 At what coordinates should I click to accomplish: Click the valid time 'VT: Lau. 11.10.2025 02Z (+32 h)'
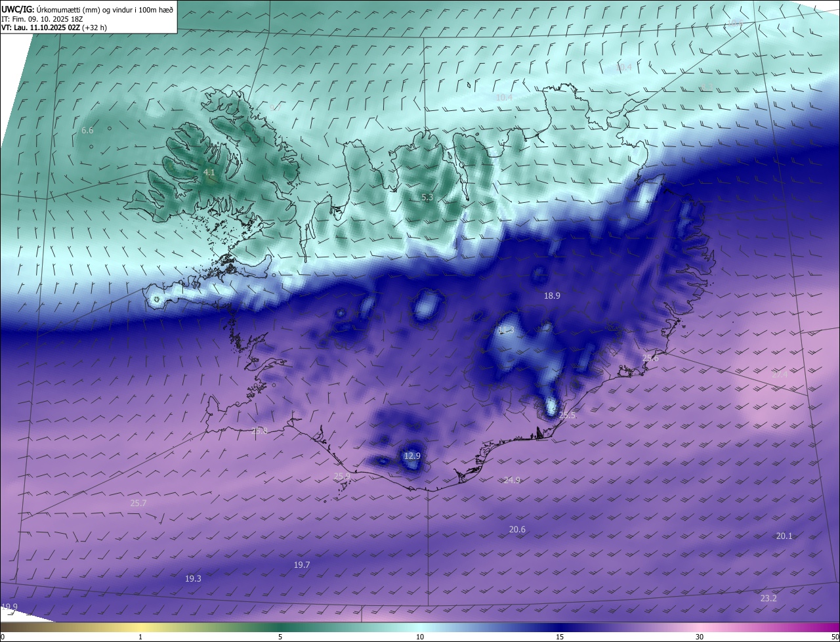pos(54,28)
